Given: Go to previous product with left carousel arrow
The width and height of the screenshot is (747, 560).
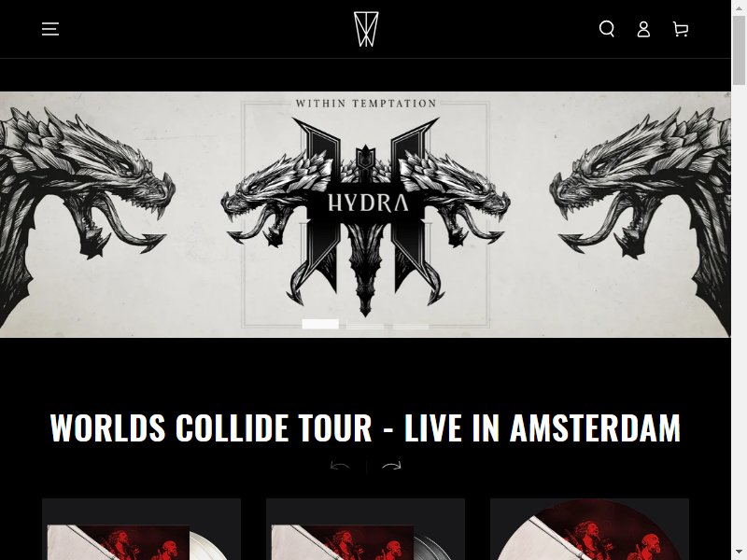Looking at the screenshot, I should point(340,466).
